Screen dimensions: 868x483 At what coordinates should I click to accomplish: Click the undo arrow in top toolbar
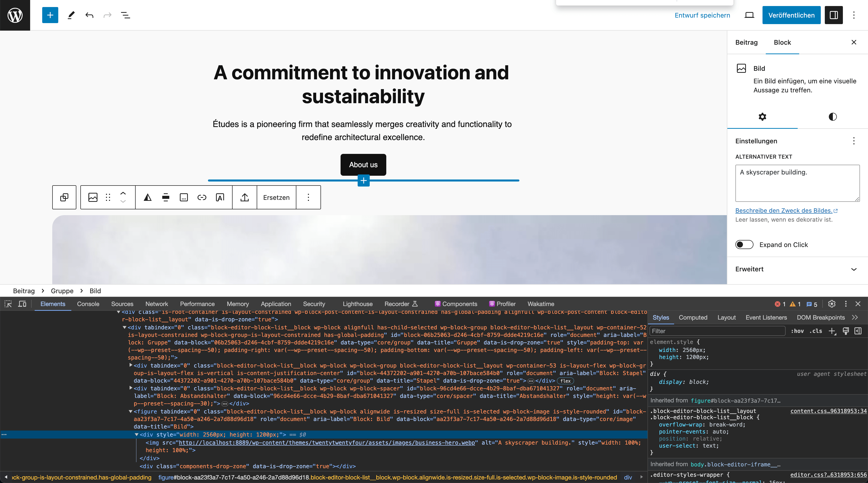coord(89,15)
